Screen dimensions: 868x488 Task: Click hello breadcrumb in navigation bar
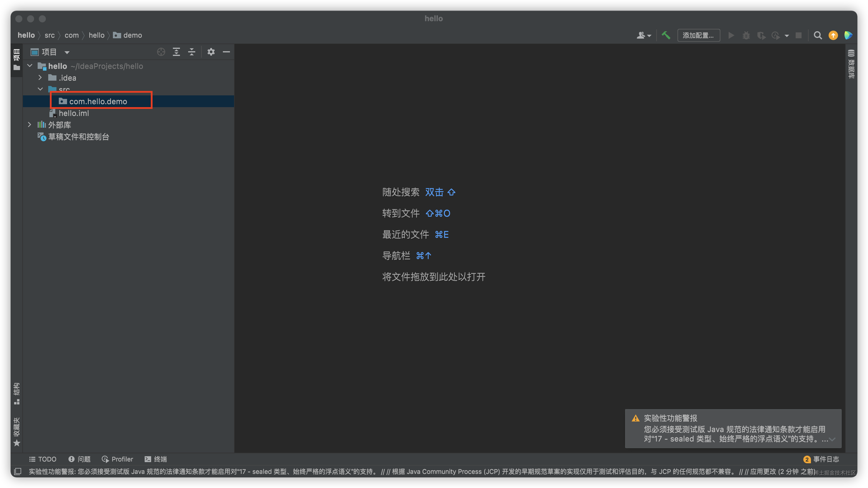[x=26, y=35]
